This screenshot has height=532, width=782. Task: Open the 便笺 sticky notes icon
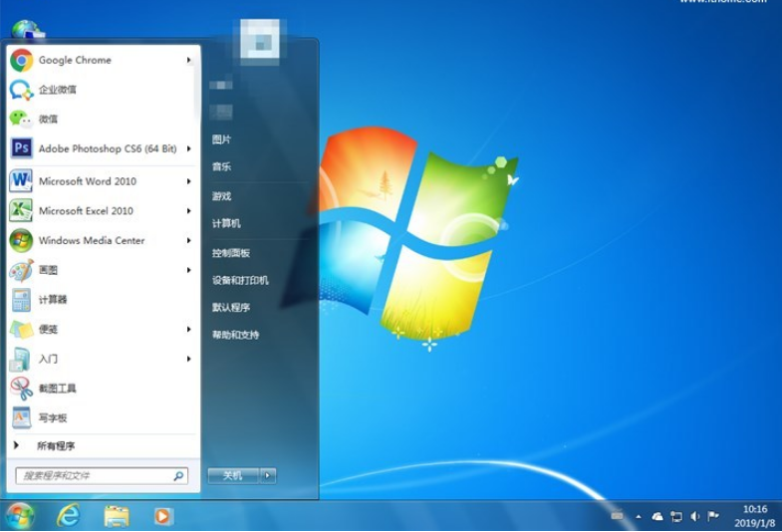point(21,329)
